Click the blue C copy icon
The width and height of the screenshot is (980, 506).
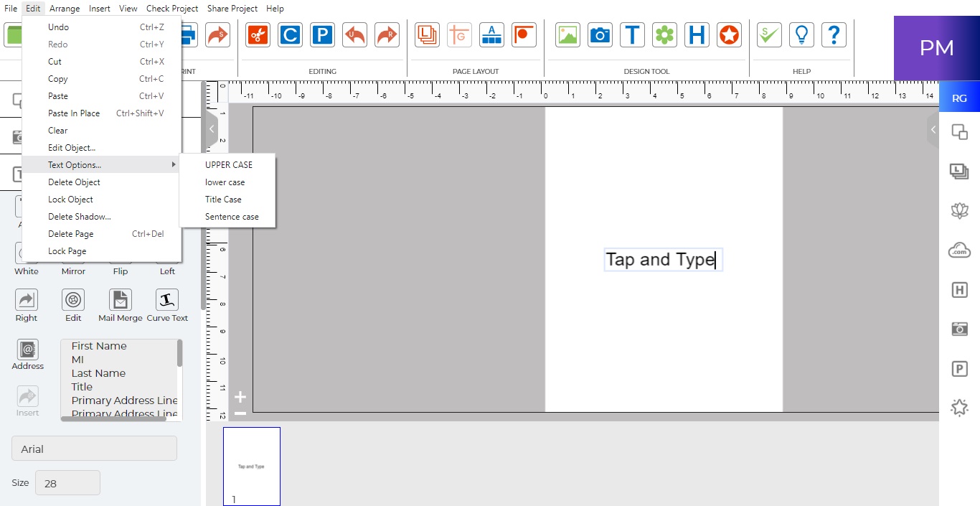pyautogui.click(x=290, y=34)
